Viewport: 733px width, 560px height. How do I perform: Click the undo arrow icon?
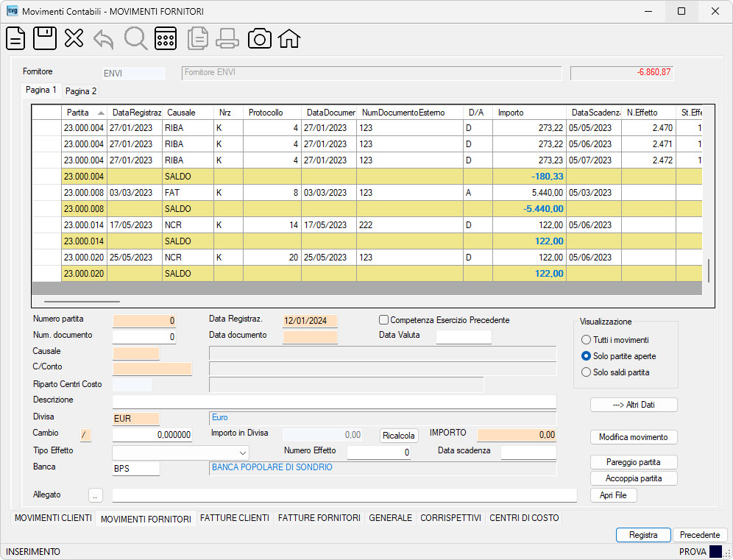point(104,39)
